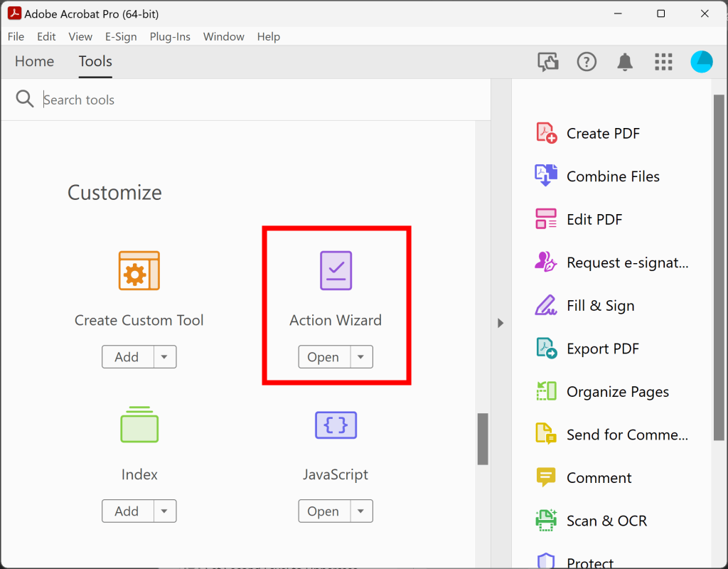This screenshot has width=728, height=569.
Task: Open the Help question mark icon
Action: (x=587, y=62)
